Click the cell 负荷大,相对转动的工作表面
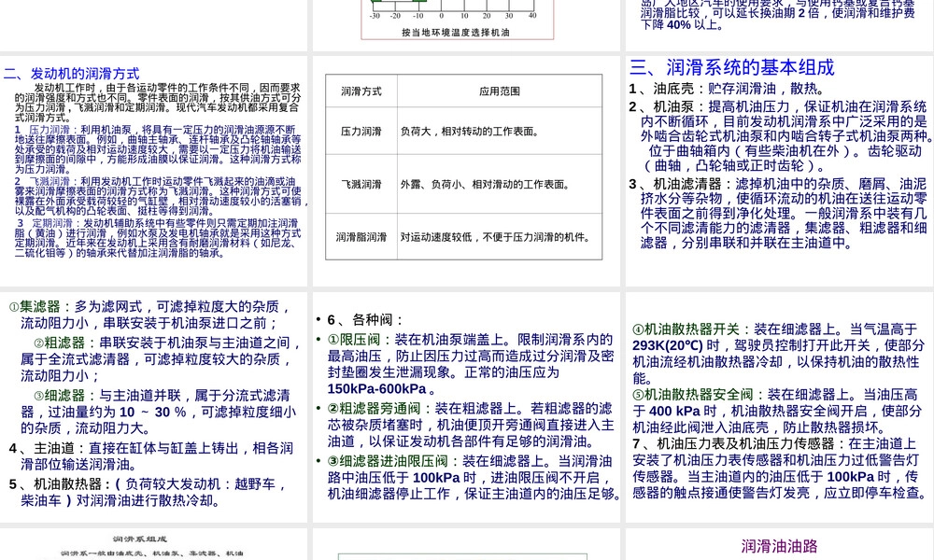 click(x=499, y=131)
